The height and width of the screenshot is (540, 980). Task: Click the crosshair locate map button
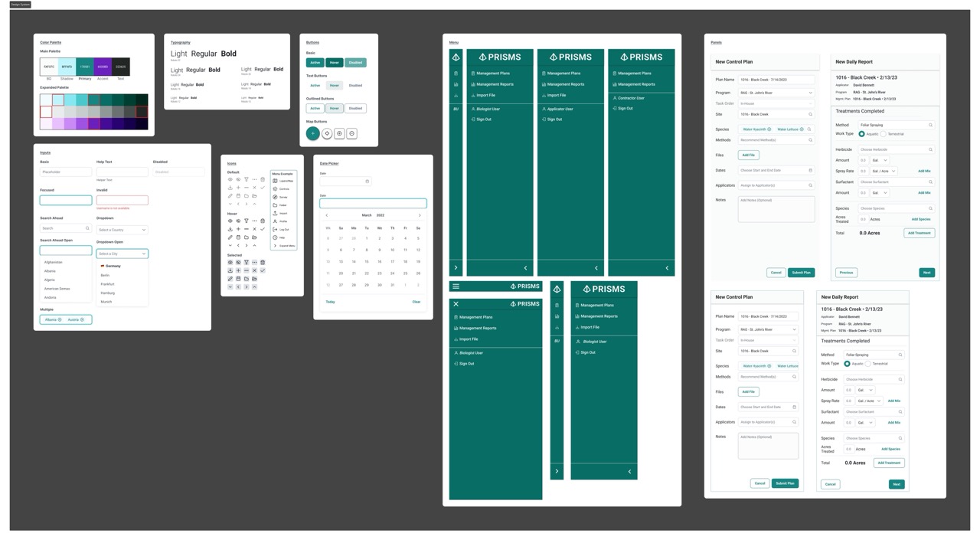[327, 133]
